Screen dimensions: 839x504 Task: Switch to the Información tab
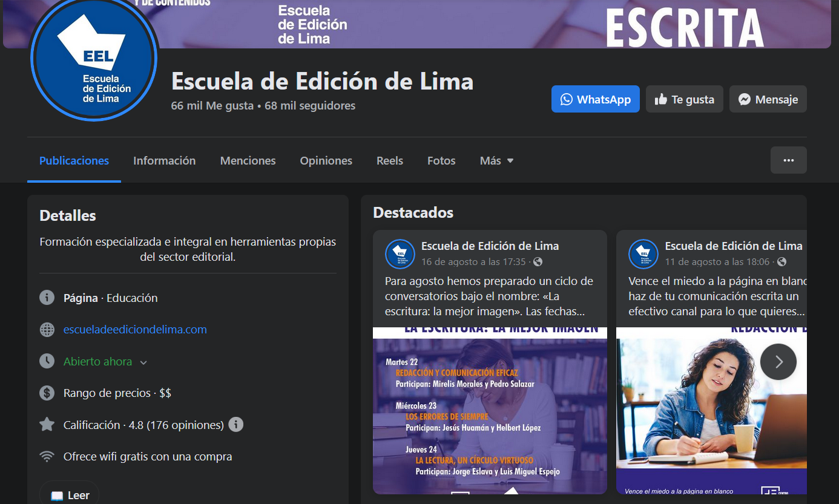tap(164, 160)
